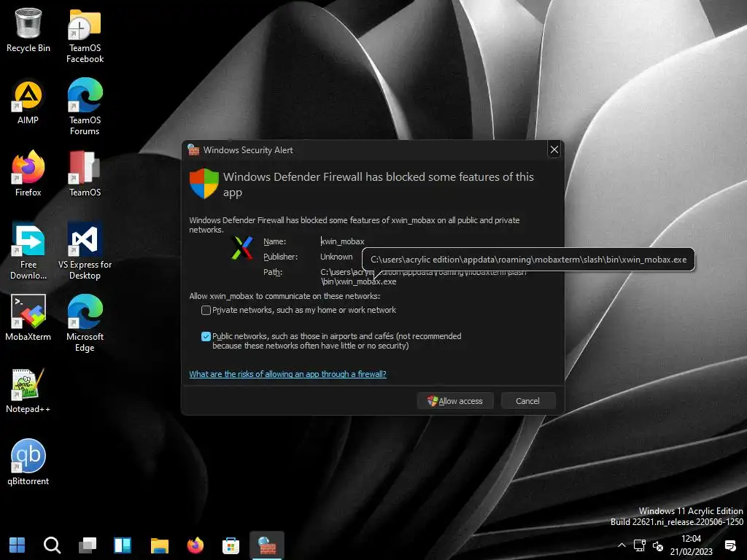
Task: Launch Firefox from desktop icon
Action: [28, 174]
